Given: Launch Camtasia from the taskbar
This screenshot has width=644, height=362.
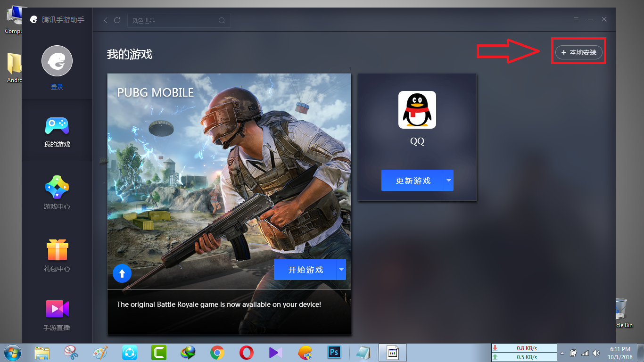Looking at the screenshot, I should click(x=159, y=353).
